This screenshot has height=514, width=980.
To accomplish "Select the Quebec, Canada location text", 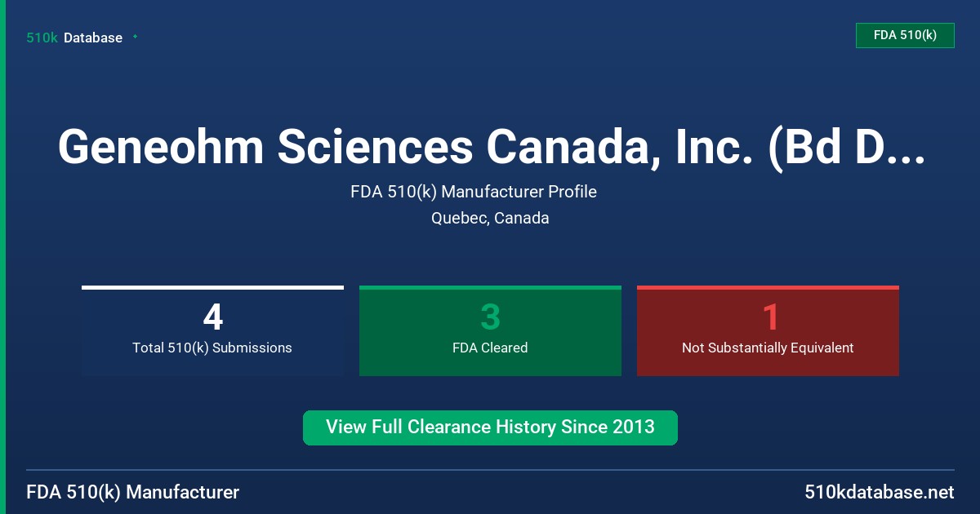I will [x=490, y=218].
